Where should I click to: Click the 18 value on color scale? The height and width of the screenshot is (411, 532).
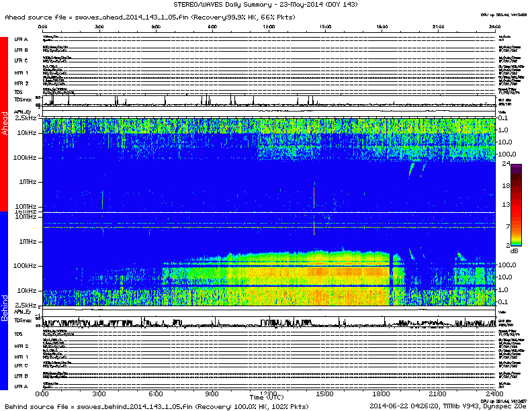click(506, 185)
